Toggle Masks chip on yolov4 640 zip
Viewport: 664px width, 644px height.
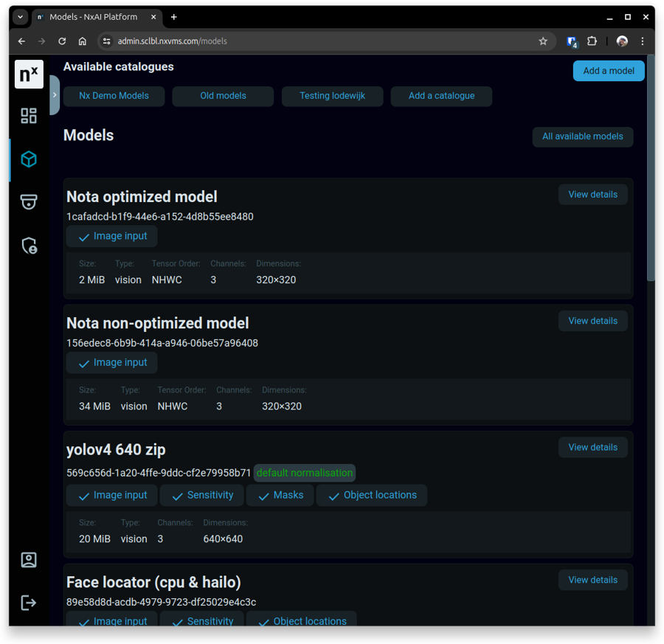coord(280,496)
